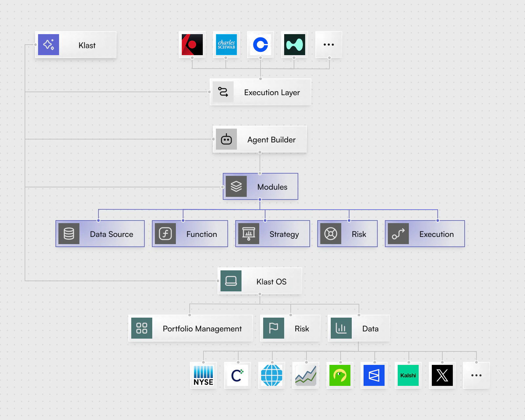This screenshot has height=420, width=525.
Task: Select the presentation board icon on Strategy
Action: pos(249,234)
